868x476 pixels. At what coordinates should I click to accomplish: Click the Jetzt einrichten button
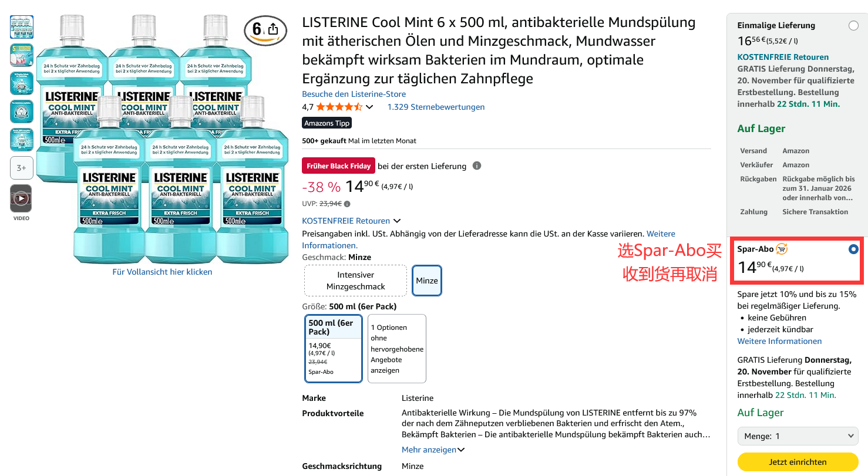[798, 462]
